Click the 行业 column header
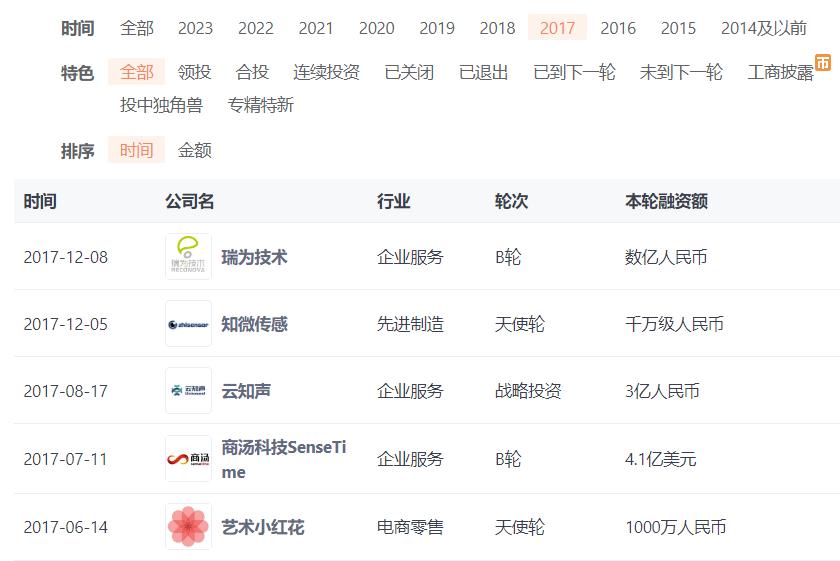 (394, 201)
